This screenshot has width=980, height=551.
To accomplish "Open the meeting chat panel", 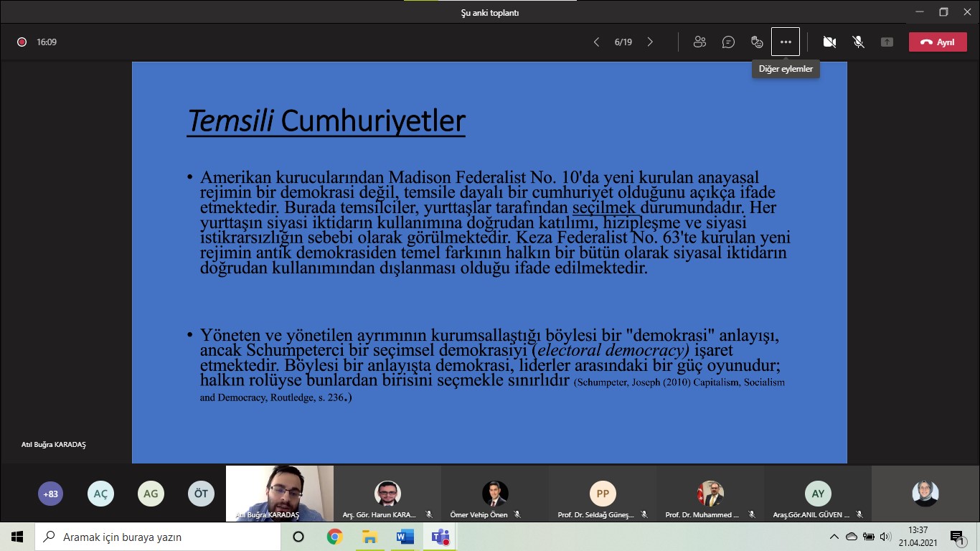I will [x=728, y=42].
